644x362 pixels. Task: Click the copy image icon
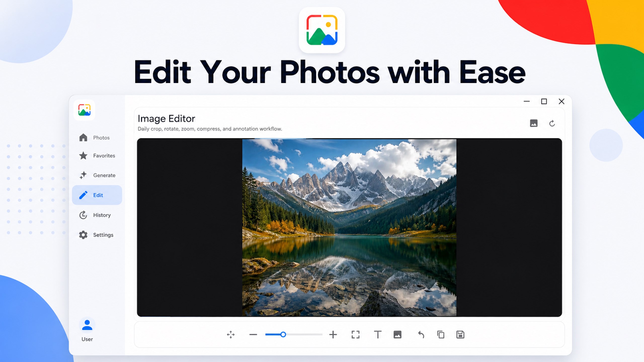point(441,335)
